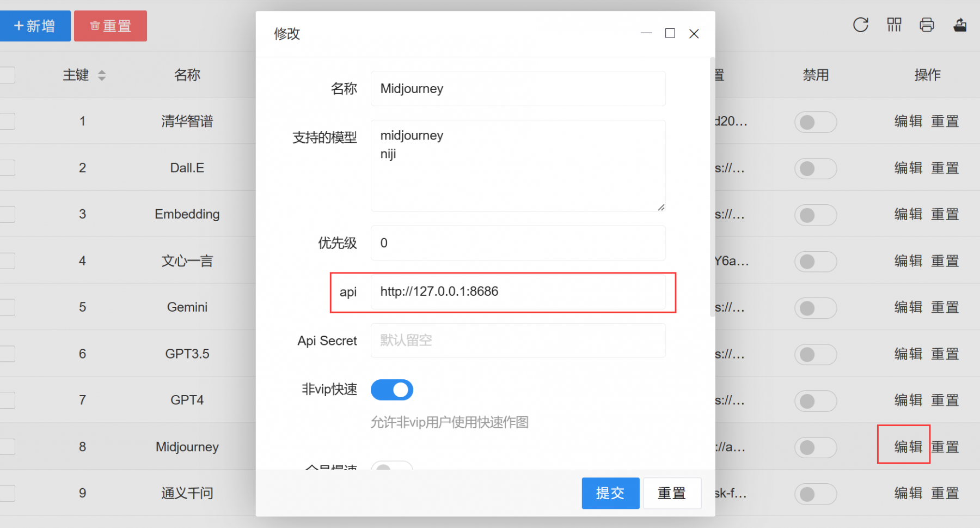The image size is (980, 528).
Task: Click the api URL input field
Action: (x=518, y=292)
